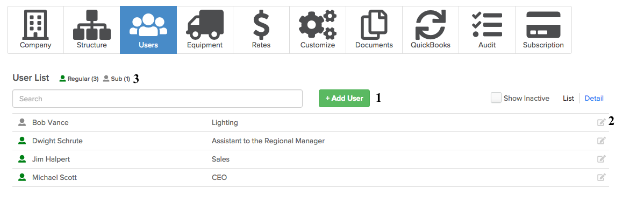This screenshot has height=216, width=644.
Task: Open the Rates dollar sign tab
Action: pos(261,30)
